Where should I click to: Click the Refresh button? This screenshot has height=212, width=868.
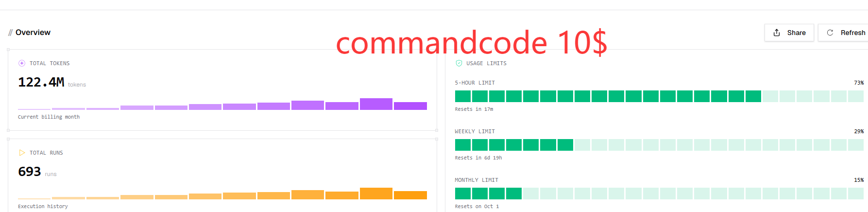[843, 33]
